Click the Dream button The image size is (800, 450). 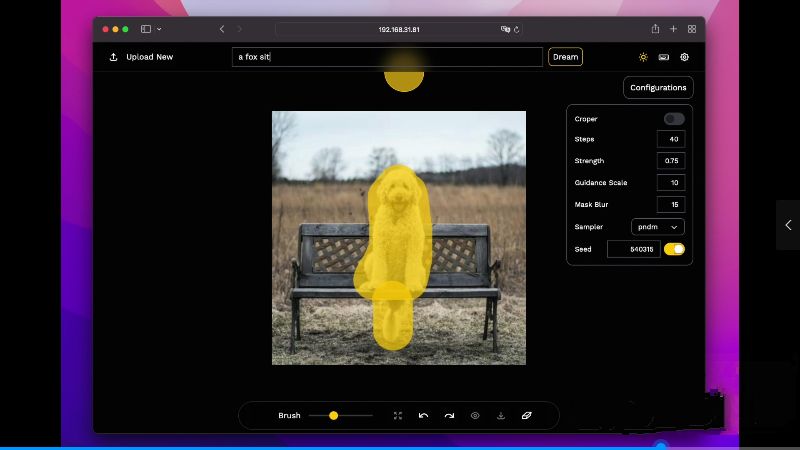point(565,57)
